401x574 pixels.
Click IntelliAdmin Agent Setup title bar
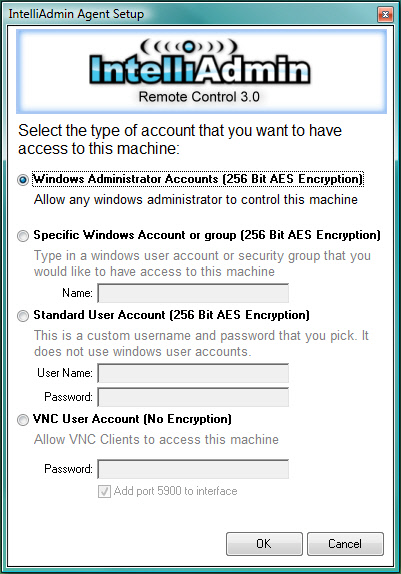click(190, 14)
